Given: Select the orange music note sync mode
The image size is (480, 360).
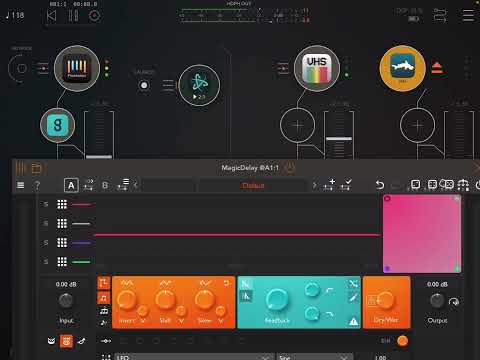Looking at the screenshot, I should pyautogui.click(x=104, y=298).
